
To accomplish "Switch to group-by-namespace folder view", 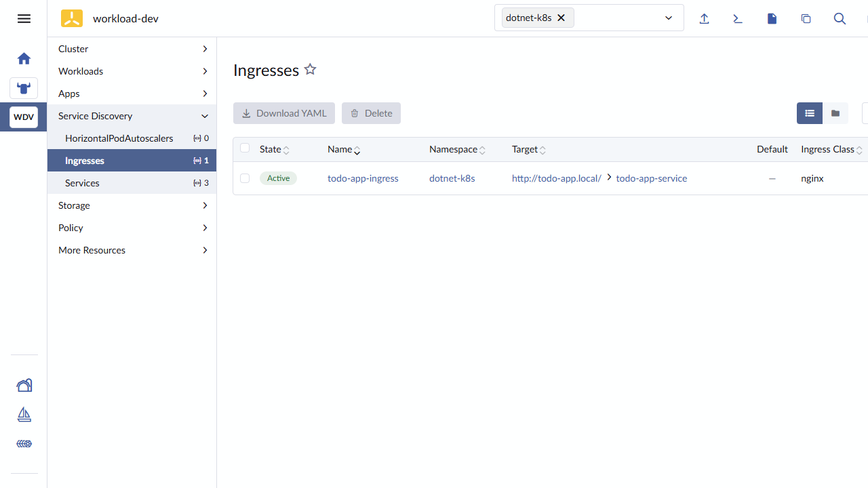I will click(835, 113).
